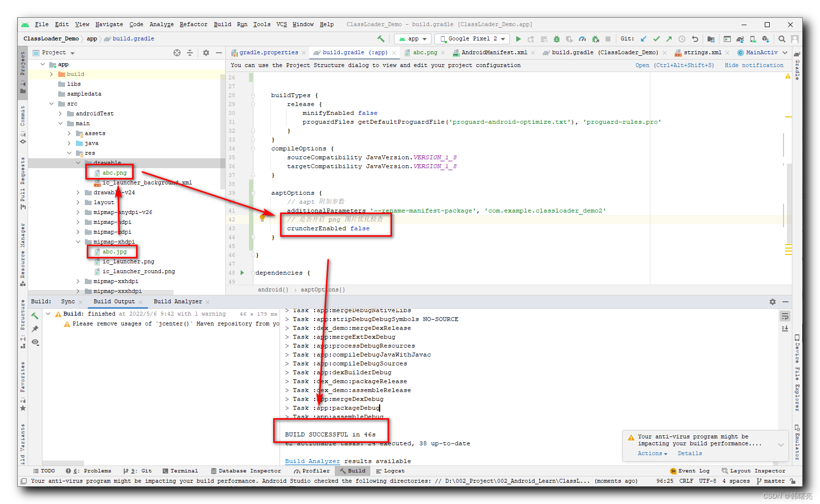Collapse the src folder in tree
The image size is (820, 504).
51,104
